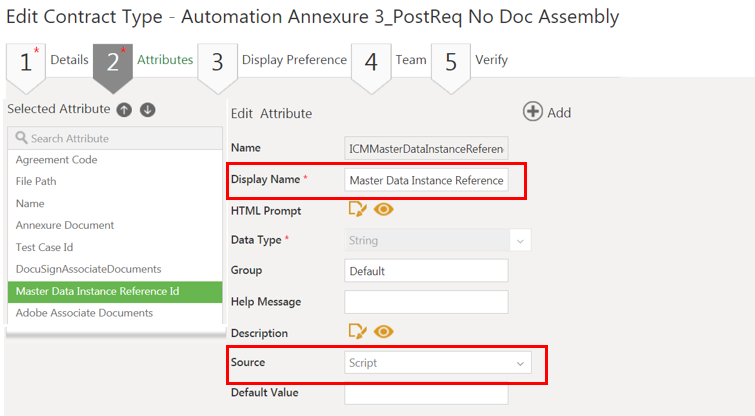The width and height of the screenshot is (755, 416).
Task: Expand the Source dropdown
Action: [438, 363]
